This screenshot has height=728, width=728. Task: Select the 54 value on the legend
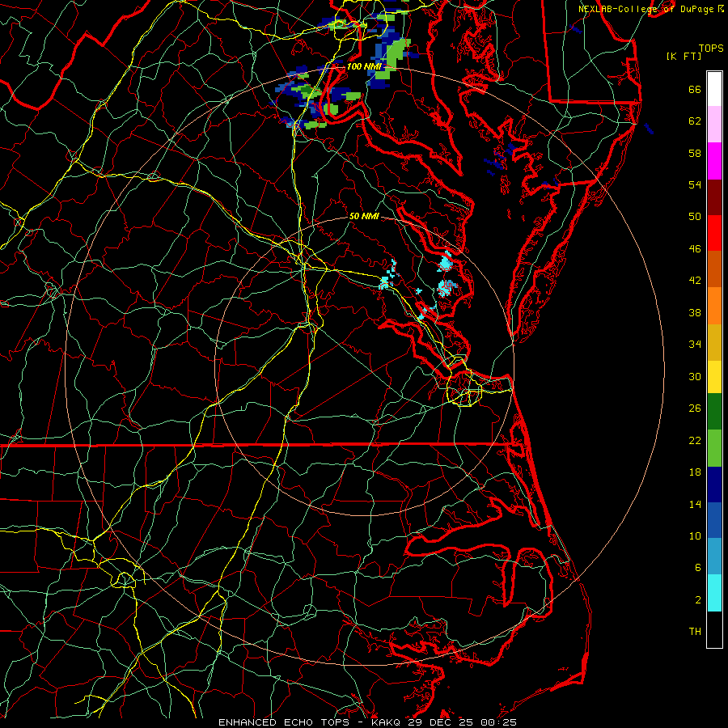(x=695, y=184)
